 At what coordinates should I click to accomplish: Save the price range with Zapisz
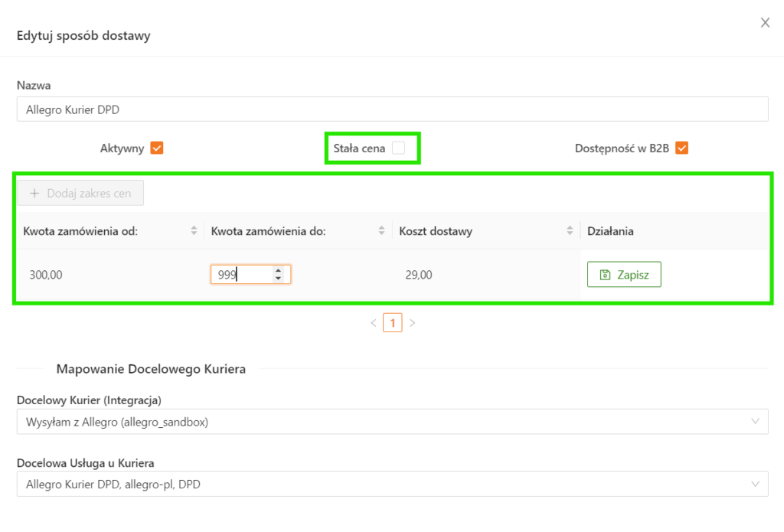pos(624,275)
